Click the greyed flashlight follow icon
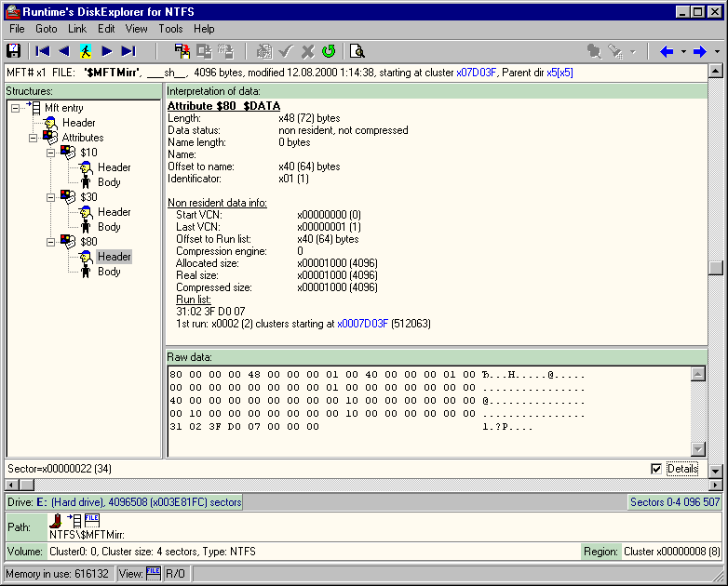728x586 pixels. [616, 51]
